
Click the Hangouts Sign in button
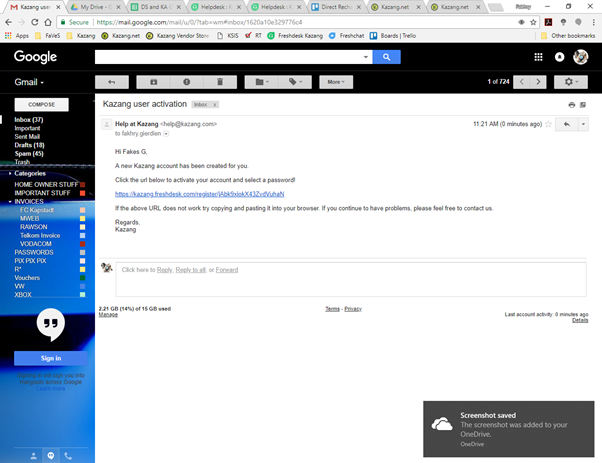(51, 358)
